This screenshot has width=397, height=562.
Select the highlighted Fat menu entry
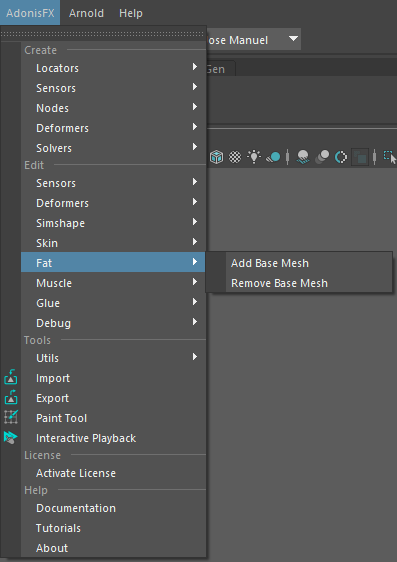coord(113,263)
